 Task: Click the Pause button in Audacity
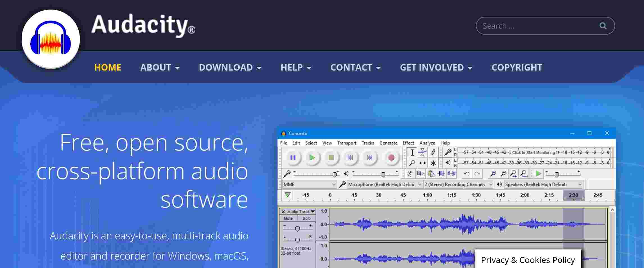[x=293, y=157]
